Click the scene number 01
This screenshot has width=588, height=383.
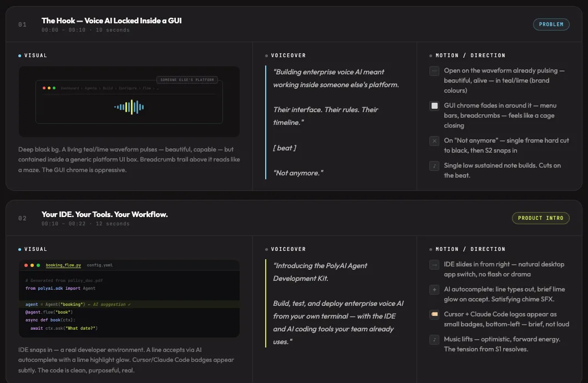coord(23,25)
